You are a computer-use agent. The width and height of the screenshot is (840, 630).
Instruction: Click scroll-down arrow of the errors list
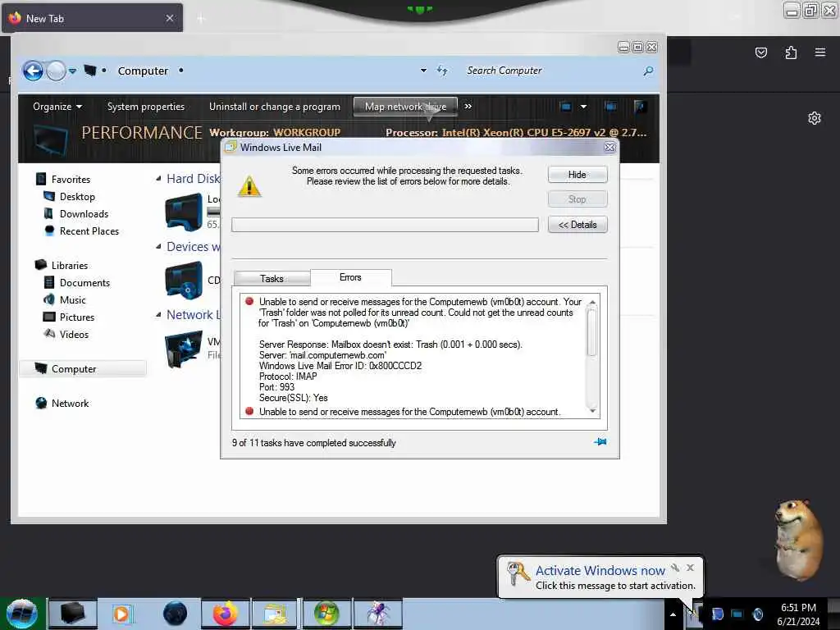(x=592, y=411)
